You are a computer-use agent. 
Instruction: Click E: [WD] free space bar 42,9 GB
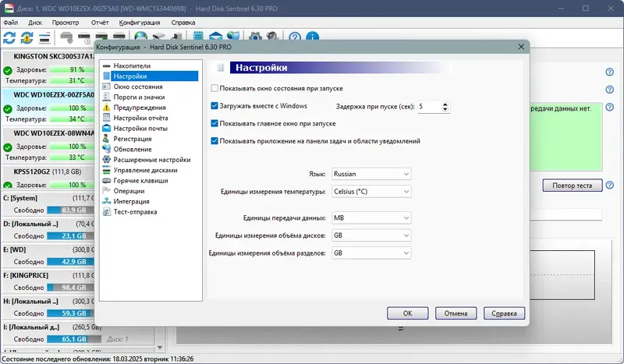(x=70, y=262)
